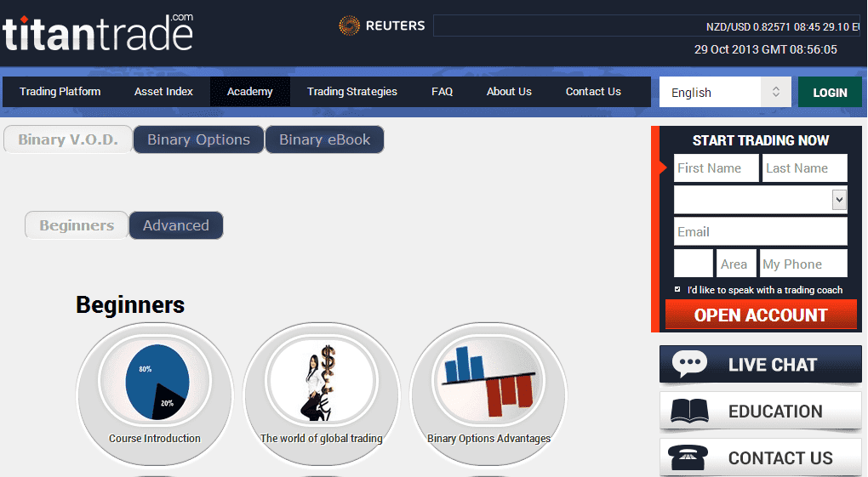Open Trading Strategies menu item
The image size is (868, 477).
click(352, 91)
